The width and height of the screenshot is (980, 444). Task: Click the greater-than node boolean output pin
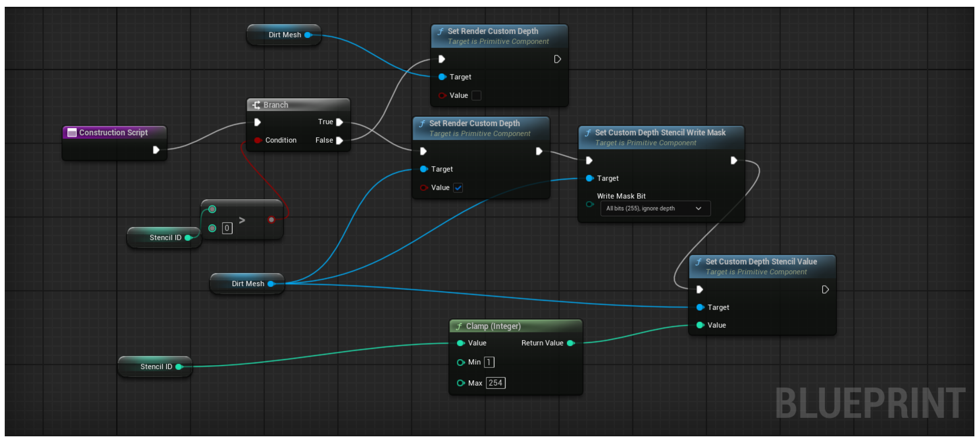(271, 220)
